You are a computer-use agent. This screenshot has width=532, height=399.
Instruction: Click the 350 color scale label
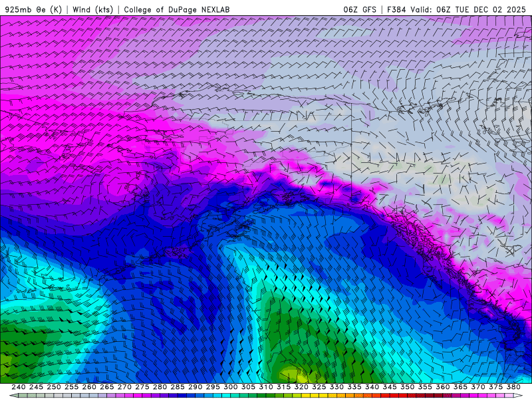[407, 387]
